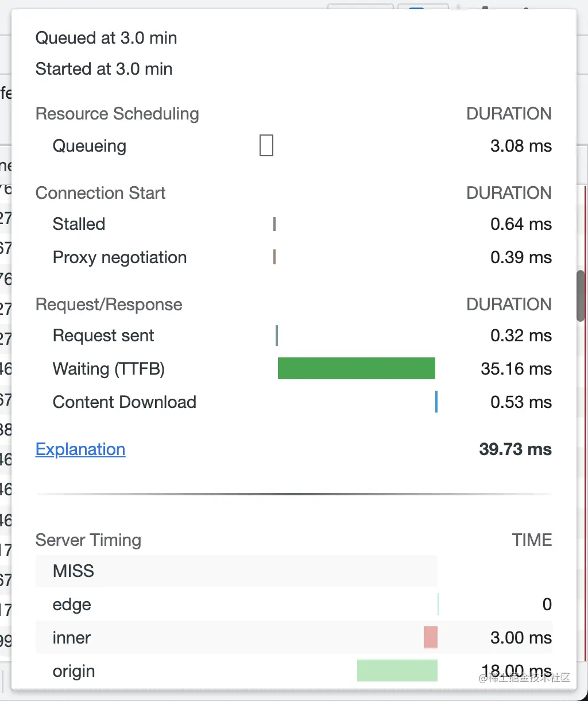Viewport: 588px width, 701px height.
Task: Open the Explanation link
Action: point(80,449)
